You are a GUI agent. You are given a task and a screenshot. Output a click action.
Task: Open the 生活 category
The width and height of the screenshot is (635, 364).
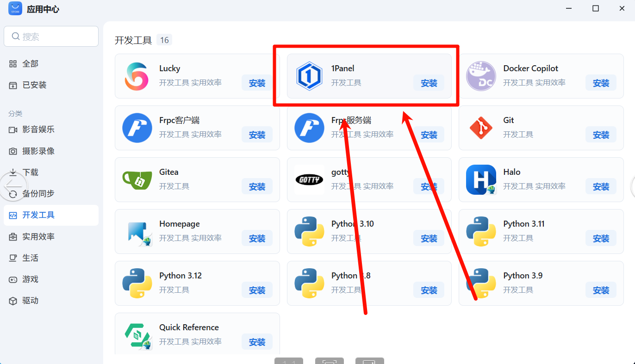tap(51, 258)
